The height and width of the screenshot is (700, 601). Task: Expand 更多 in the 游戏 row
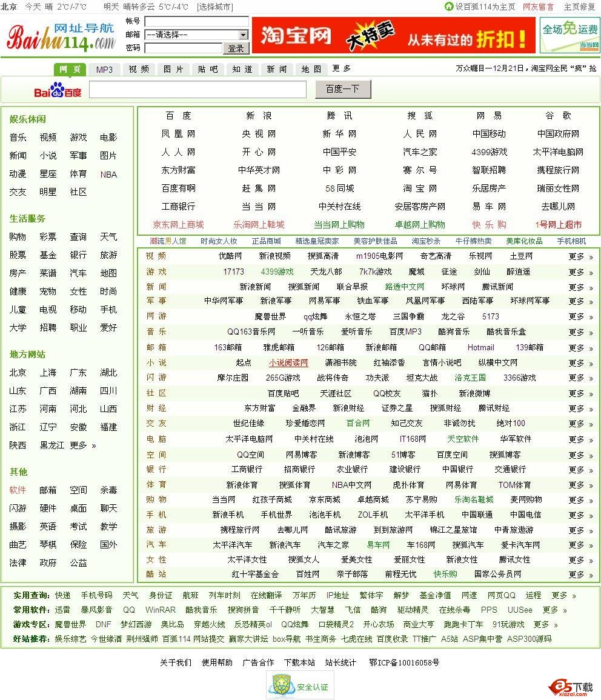580,272
